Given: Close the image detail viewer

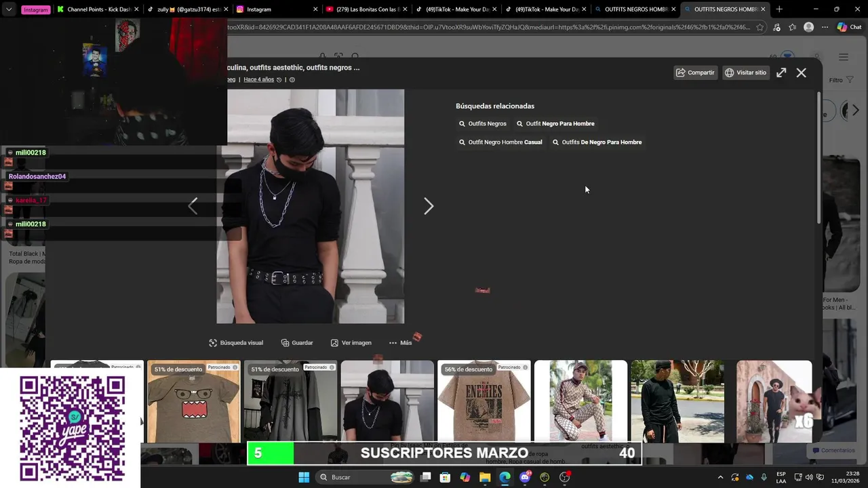Looking at the screenshot, I should 802,73.
